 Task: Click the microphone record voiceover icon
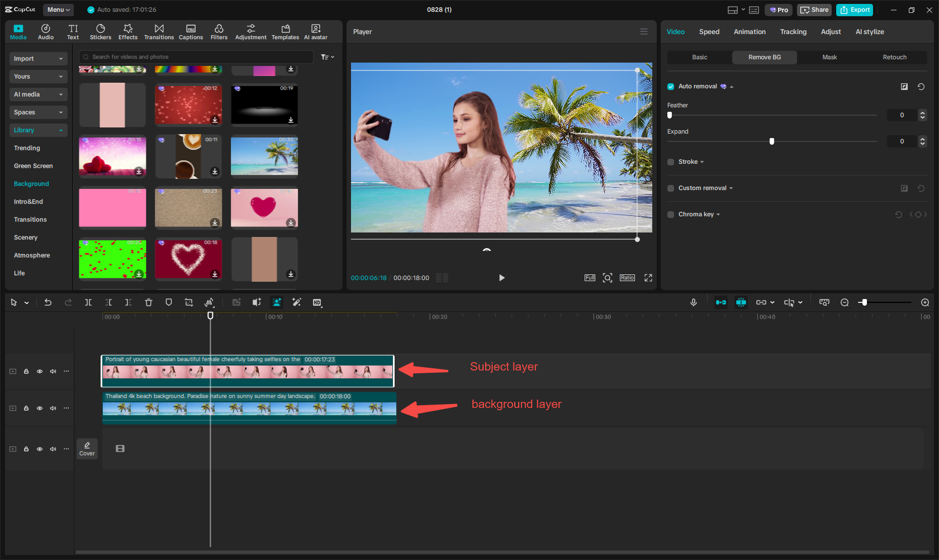click(x=693, y=302)
